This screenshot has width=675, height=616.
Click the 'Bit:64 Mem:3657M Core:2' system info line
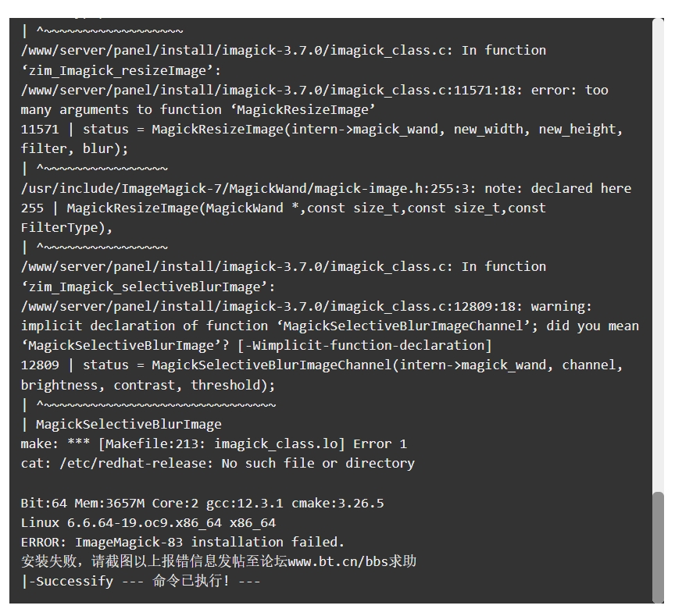pos(202,503)
